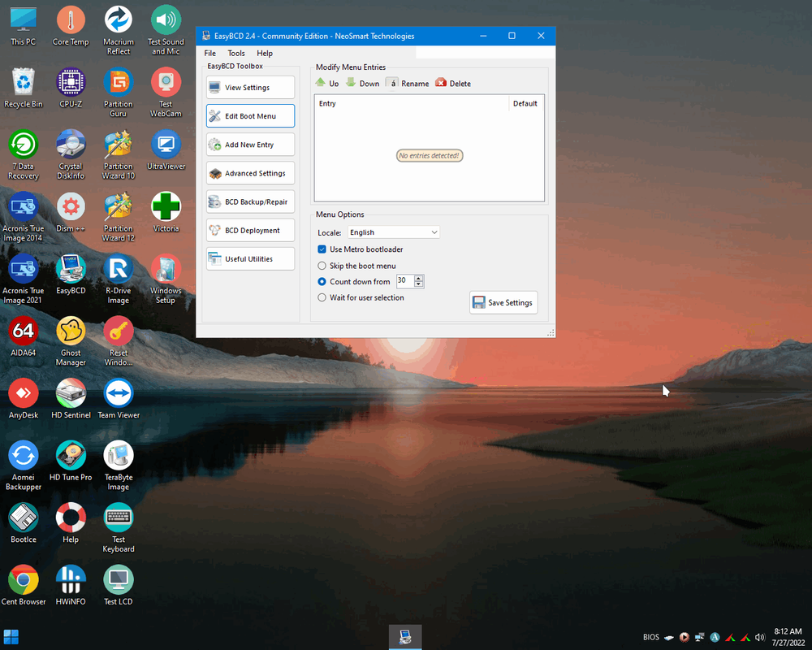The height and width of the screenshot is (650, 812).
Task: Open the Tools menu
Action: coord(236,53)
